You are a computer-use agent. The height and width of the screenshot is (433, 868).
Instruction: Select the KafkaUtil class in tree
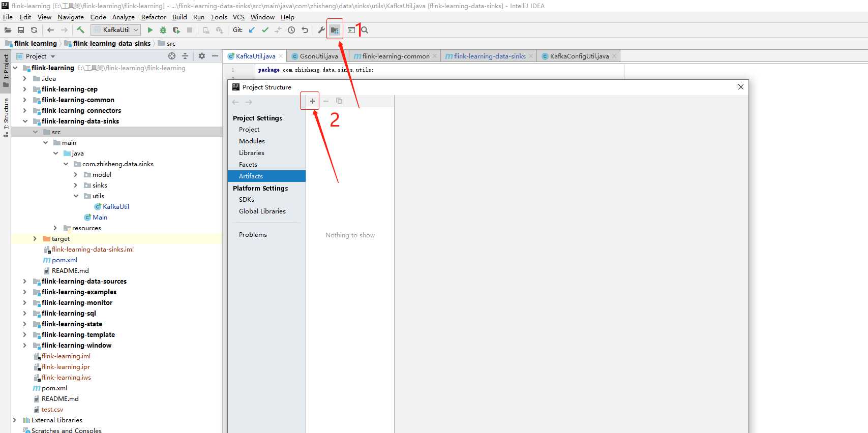(x=116, y=206)
